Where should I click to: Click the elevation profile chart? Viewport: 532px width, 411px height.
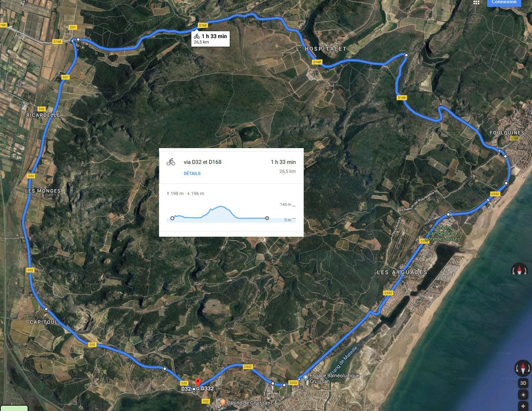(231, 214)
